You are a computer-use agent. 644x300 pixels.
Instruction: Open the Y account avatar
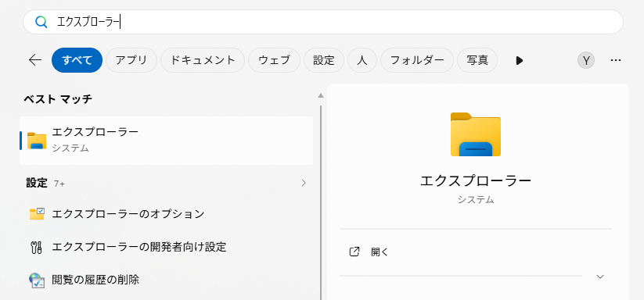(x=586, y=61)
